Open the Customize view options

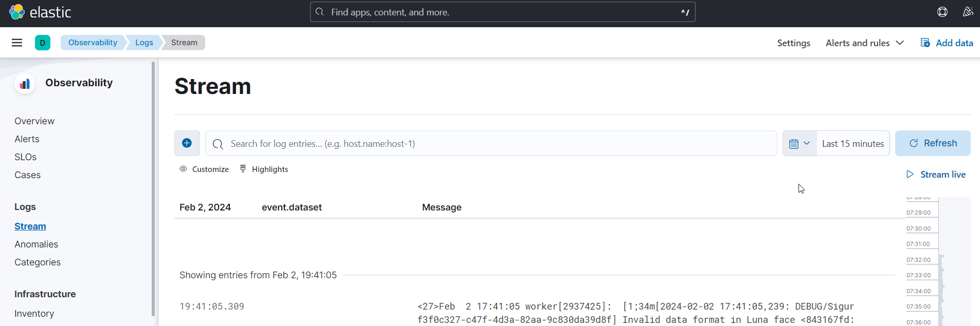click(204, 169)
